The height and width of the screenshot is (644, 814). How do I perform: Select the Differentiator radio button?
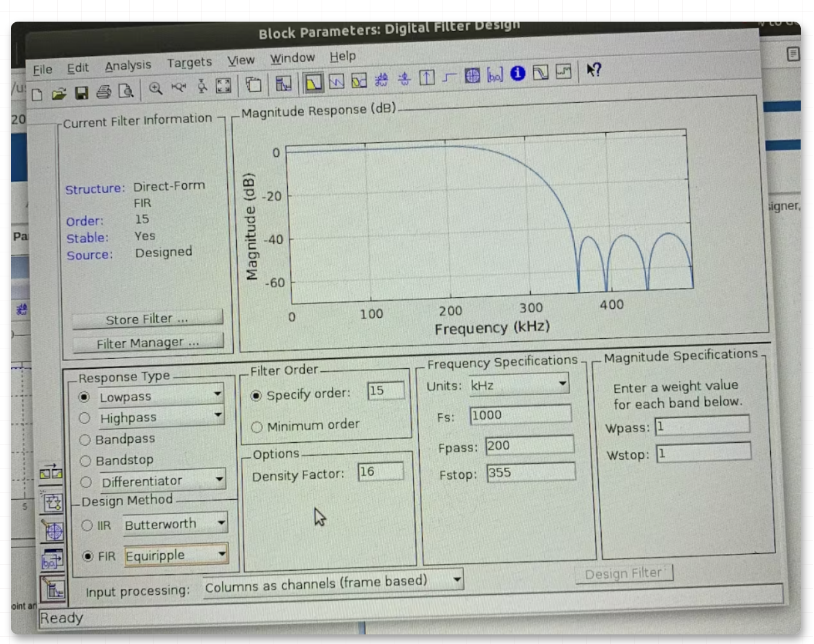point(86,482)
